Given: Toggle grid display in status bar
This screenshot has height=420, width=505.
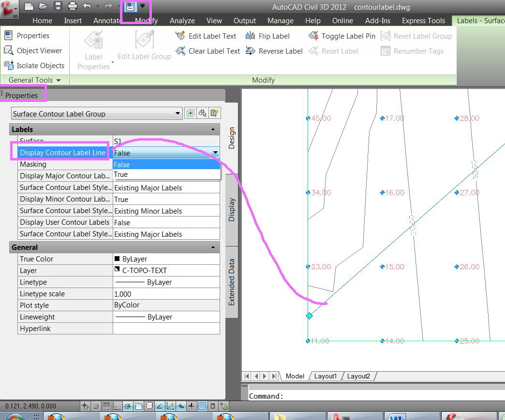Looking at the screenshot, I should pyautogui.click(x=106, y=406).
